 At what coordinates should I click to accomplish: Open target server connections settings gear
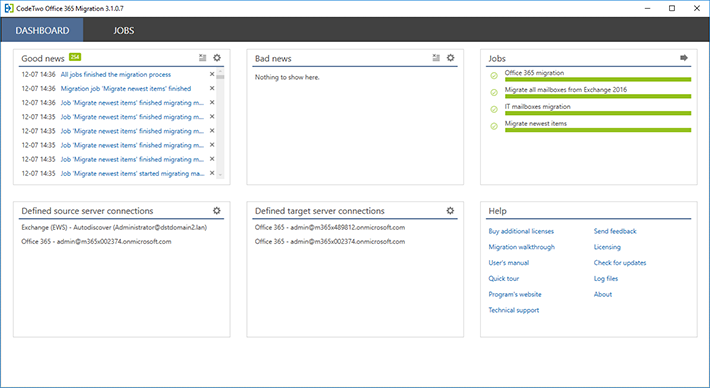(x=450, y=211)
